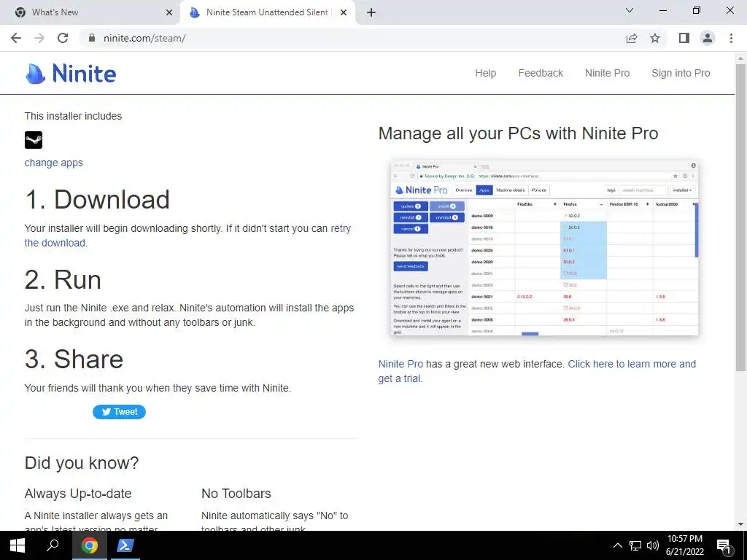Click the Tweet button
The image size is (747, 560).
pos(119,412)
